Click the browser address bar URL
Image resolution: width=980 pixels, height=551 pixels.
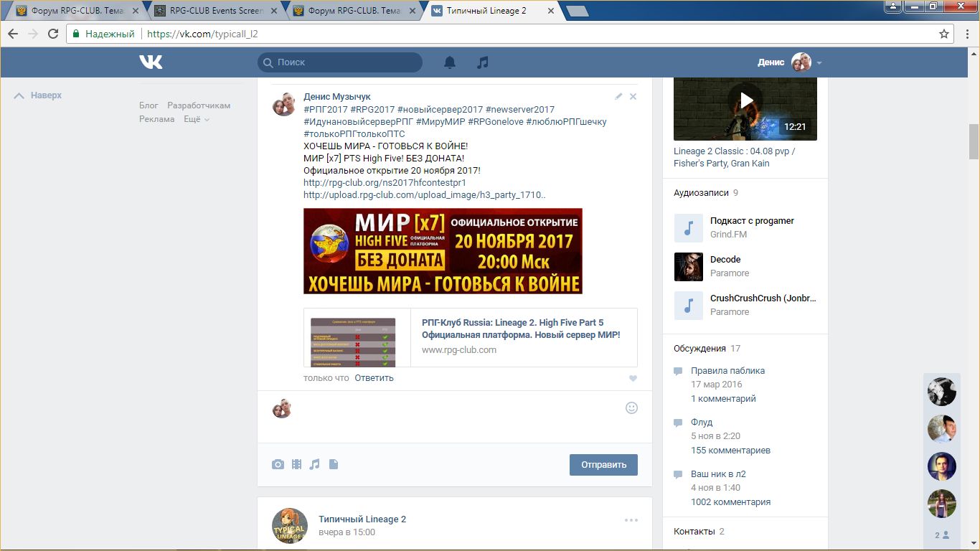click(202, 34)
